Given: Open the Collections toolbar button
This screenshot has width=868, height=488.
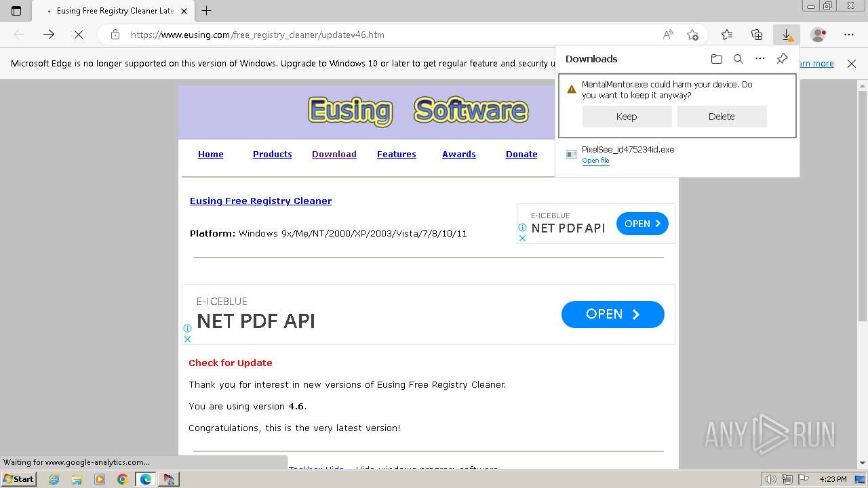Looking at the screenshot, I should [x=757, y=35].
